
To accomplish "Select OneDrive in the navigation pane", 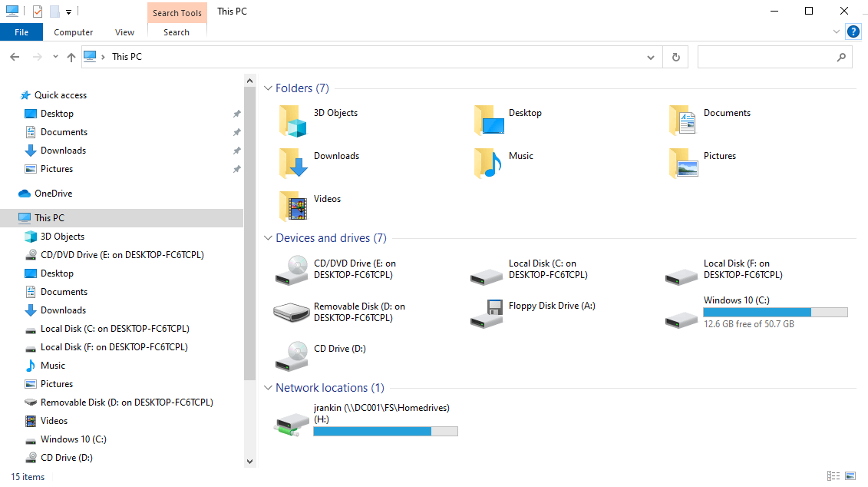I will [x=53, y=194].
